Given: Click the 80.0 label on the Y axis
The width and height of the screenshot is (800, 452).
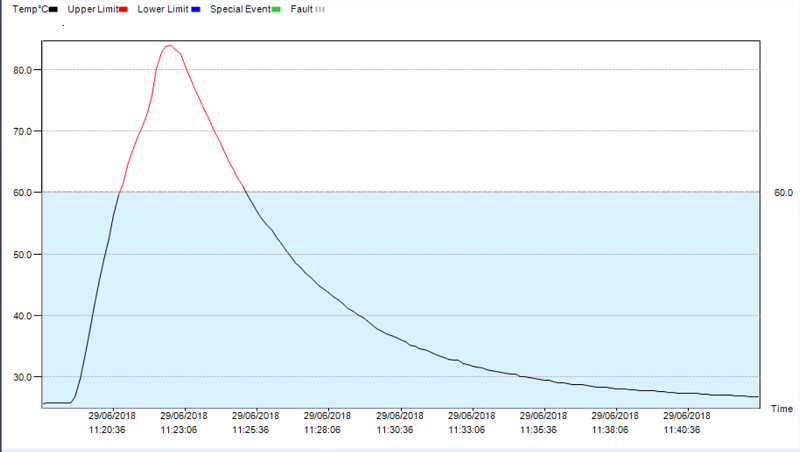Looking at the screenshot, I should tap(21, 70).
